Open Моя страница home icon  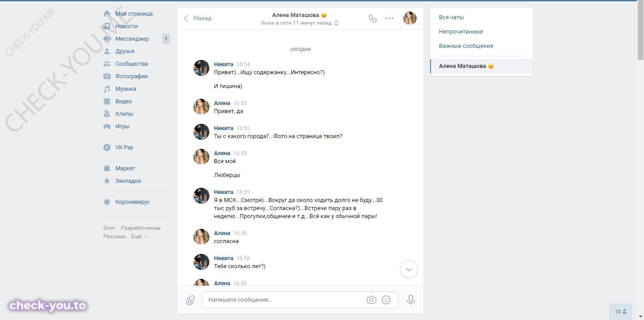point(107,14)
